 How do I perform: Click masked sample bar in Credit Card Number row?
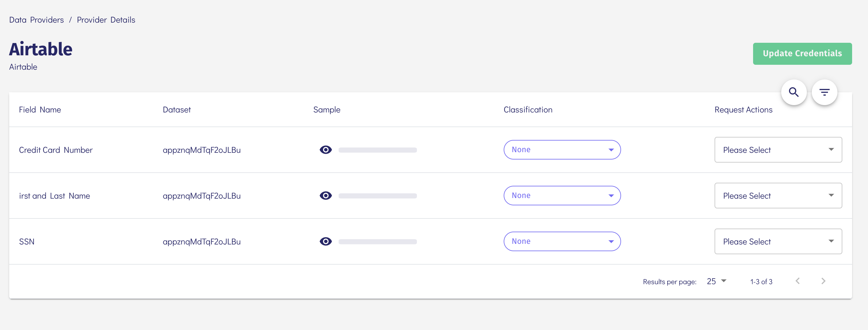pyautogui.click(x=377, y=150)
